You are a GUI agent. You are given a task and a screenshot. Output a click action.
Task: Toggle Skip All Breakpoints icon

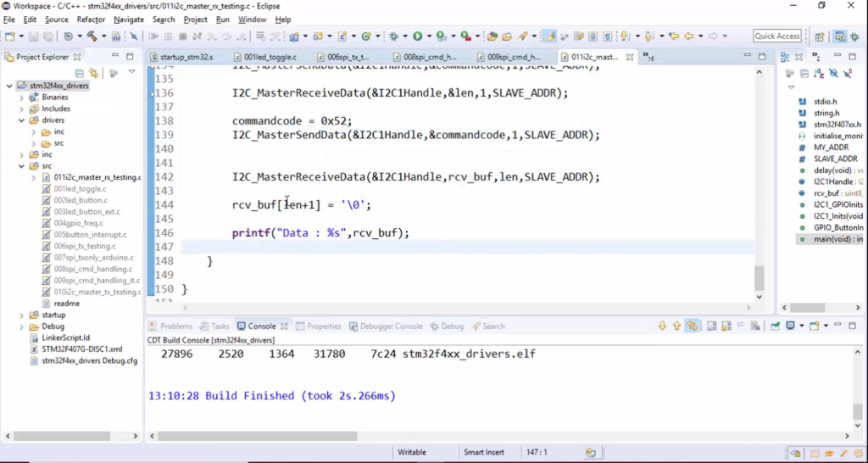pos(133,36)
